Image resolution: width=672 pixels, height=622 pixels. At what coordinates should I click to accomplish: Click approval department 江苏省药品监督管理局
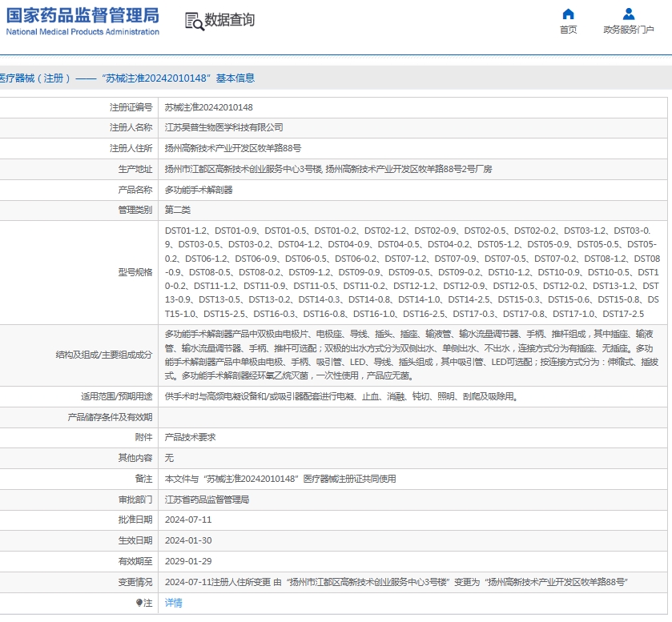click(207, 500)
